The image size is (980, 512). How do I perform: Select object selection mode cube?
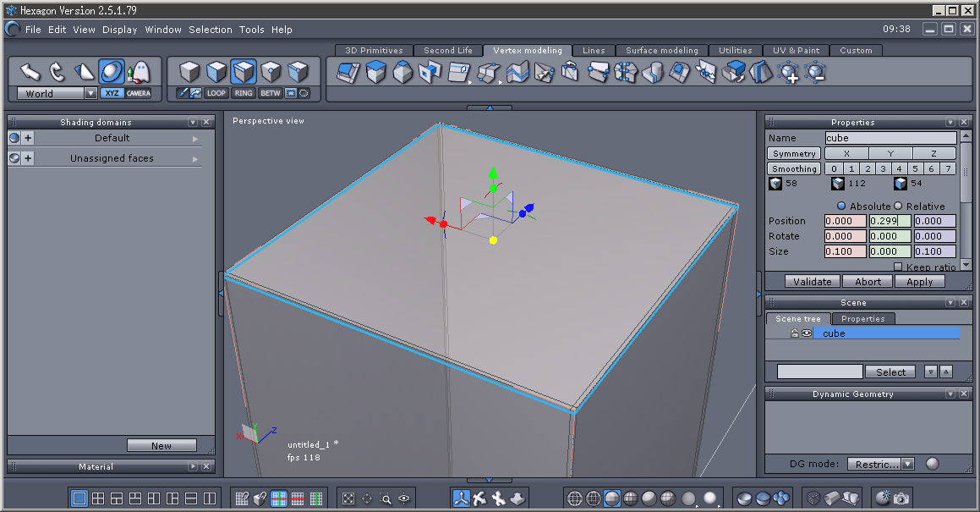pos(189,72)
